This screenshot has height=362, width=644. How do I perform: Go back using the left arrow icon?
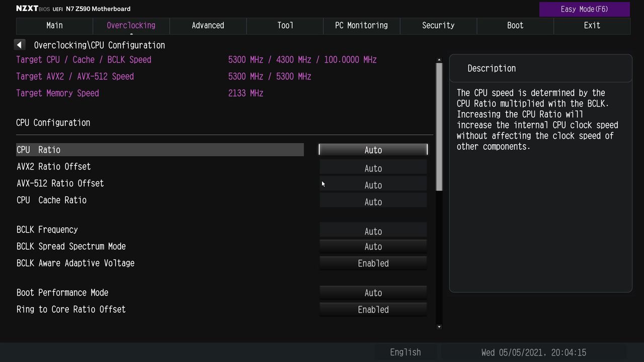[20, 45]
